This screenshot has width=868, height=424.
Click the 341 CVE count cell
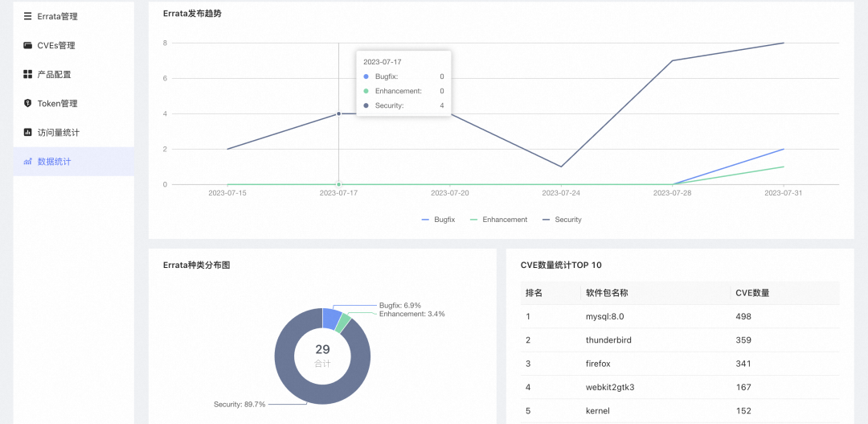tap(743, 364)
